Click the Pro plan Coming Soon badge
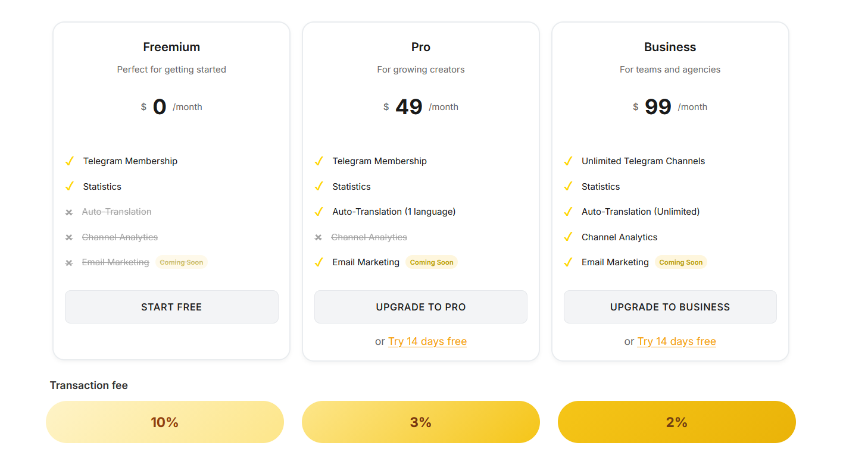868x452 pixels. click(x=432, y=262)
